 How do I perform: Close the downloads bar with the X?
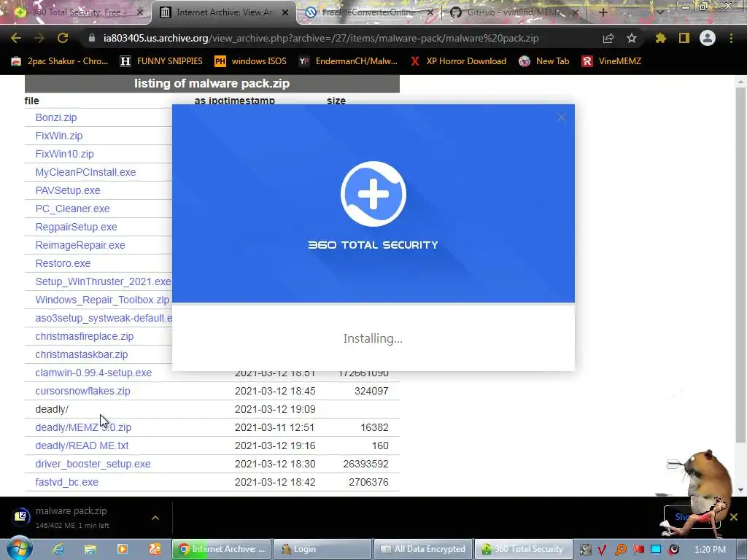point(734,517)
